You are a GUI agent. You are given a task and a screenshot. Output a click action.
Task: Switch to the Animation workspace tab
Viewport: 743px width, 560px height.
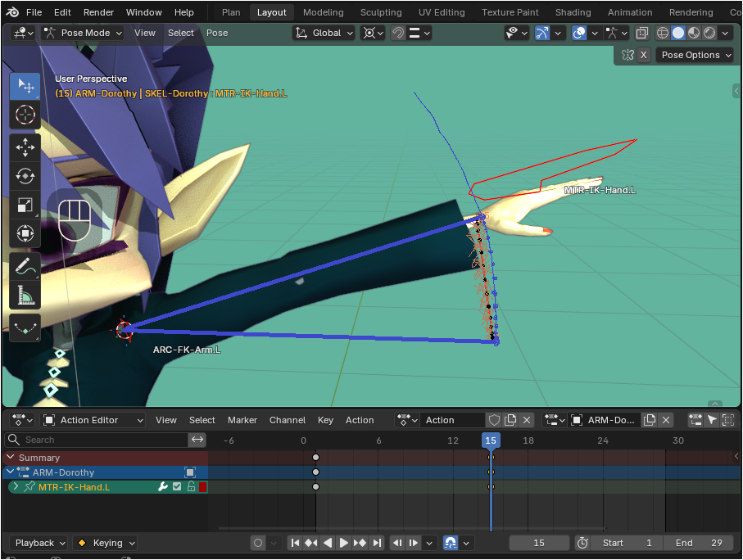[x=630, y=12]
